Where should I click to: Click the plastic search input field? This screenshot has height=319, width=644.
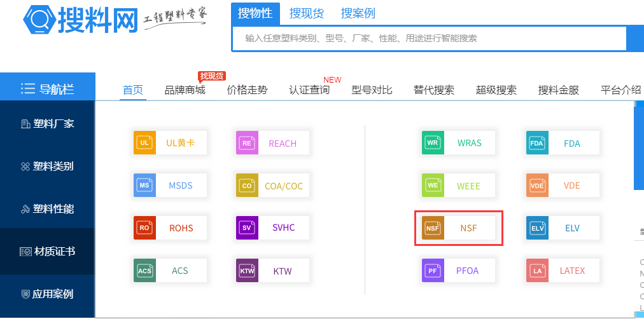tap(426, 38)
